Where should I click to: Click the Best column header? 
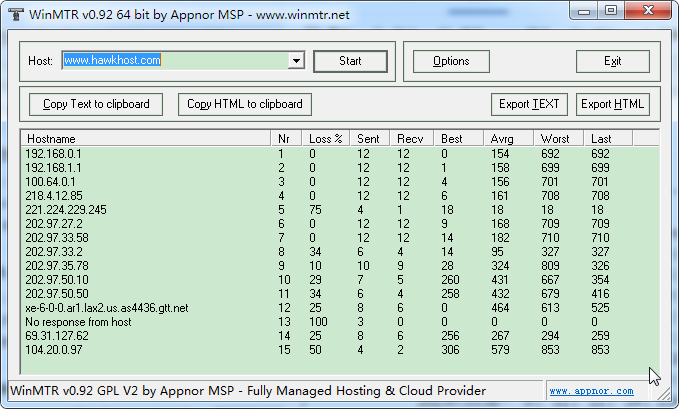tap(459, 139)
